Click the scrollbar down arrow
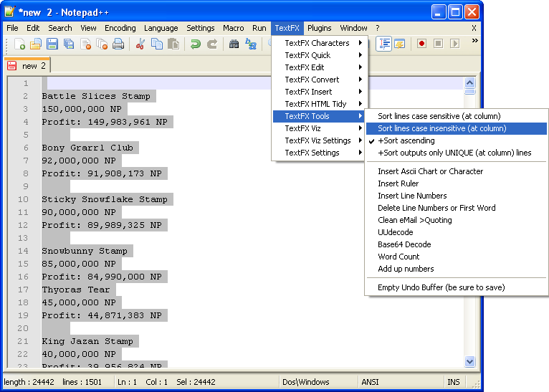This screenshot has height=392, width=549. 469,361
